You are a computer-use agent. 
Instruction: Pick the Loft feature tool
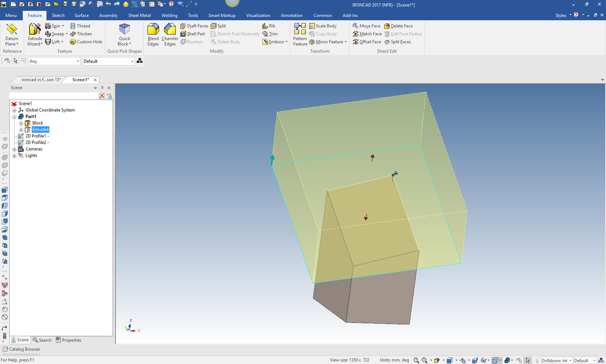[54, 42]
